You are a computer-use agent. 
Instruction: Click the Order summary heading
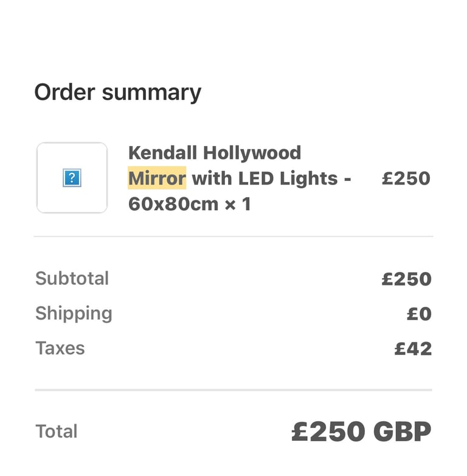(117, 93)
